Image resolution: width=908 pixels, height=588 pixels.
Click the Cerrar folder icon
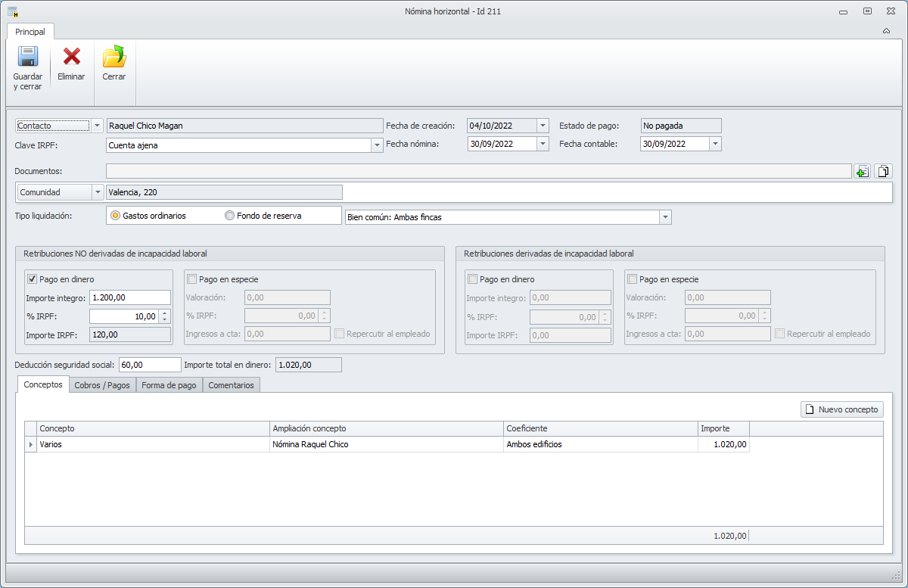tap(114, 58)
